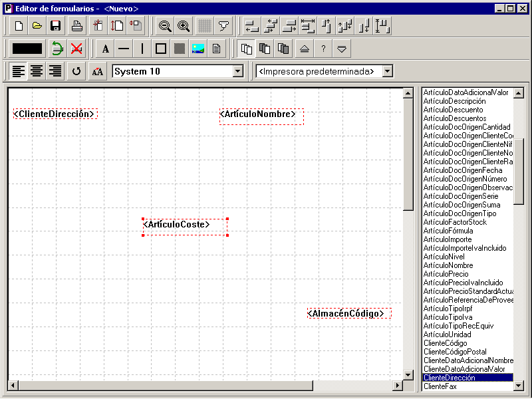Click the new blank form icon
532x399 pixels.
[x=19, y=26]
